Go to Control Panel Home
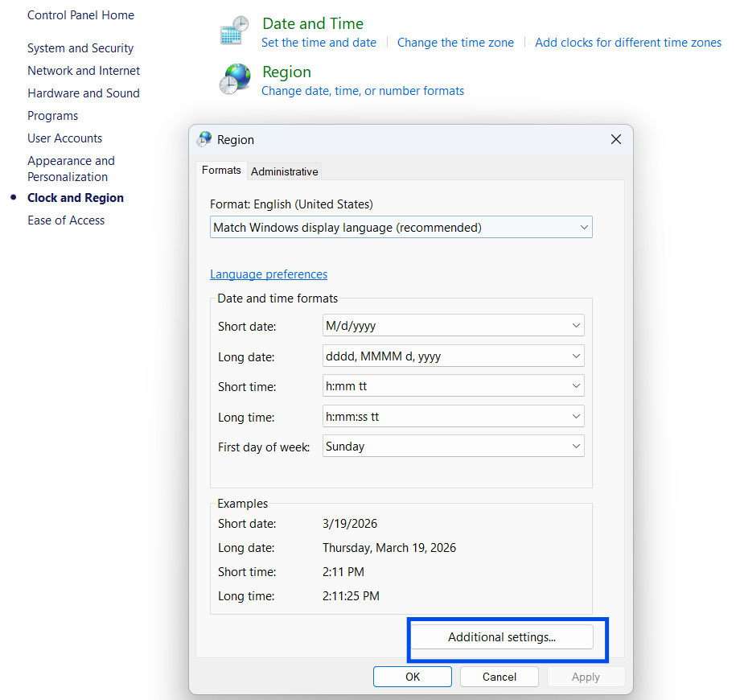Image resolution: width=740 pixels, height=700 pixels. tap(80, 15)
